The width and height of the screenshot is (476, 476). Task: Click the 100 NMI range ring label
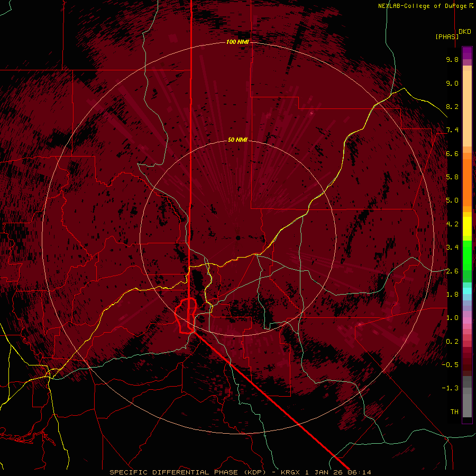coord(237,42)
